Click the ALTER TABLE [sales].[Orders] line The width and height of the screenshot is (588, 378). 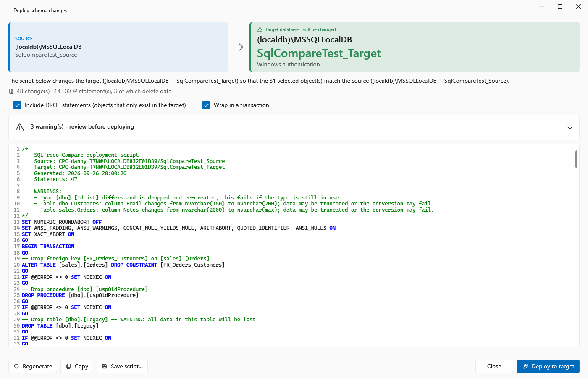pyautogui.click(x=123, y=265)
